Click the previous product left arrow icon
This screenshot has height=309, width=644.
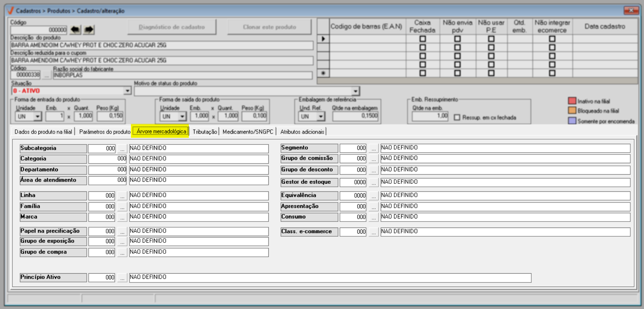coord(75,30)
